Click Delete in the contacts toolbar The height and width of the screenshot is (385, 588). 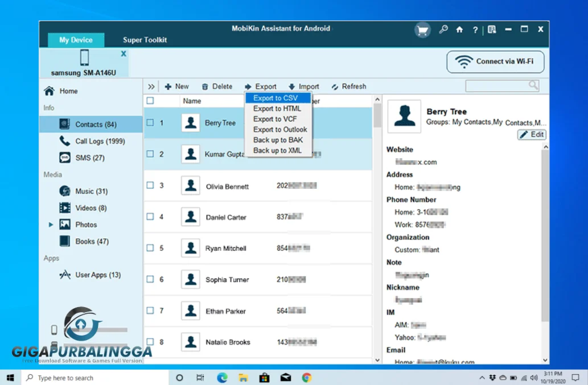[217, 86]
